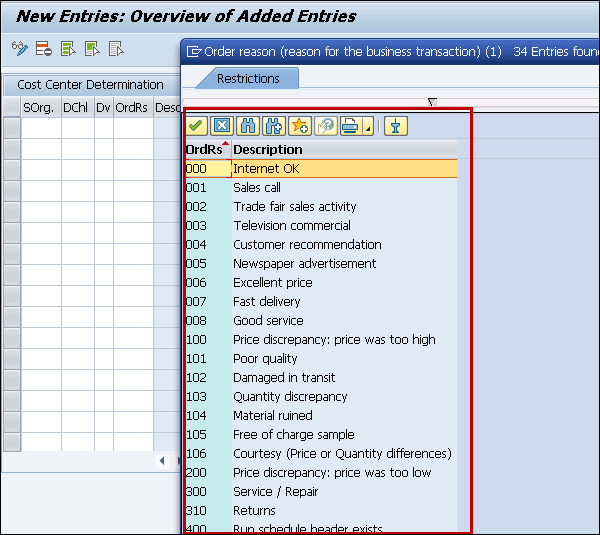Sort by the OrdRs column header

(x=206, y=150)
